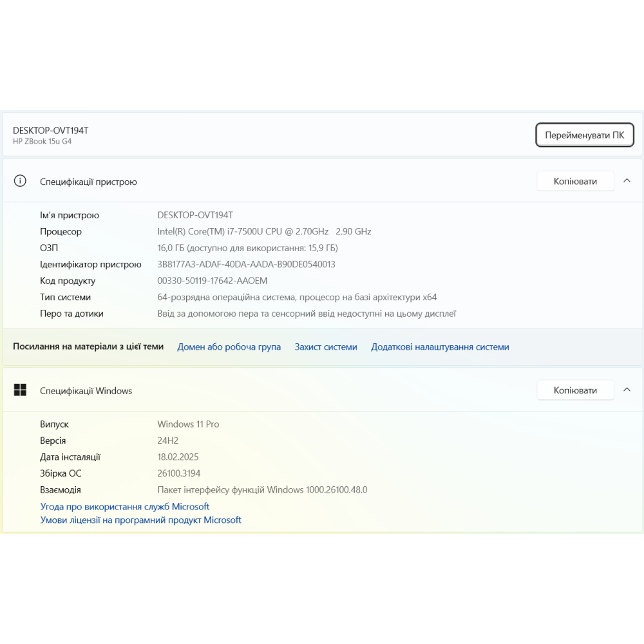This screenshot has width=644, height=644.
Task: Open the Захист системи link
Action: tap(325, 346)
